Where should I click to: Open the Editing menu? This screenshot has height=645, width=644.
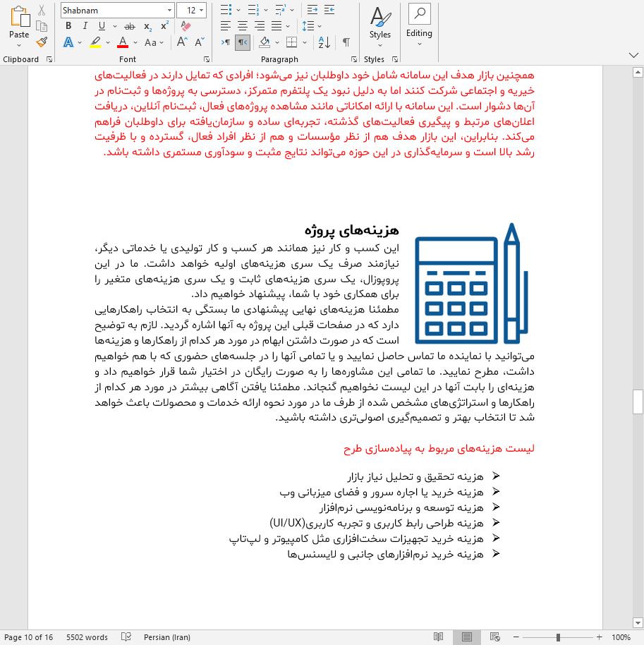click(x=419, y=25)
